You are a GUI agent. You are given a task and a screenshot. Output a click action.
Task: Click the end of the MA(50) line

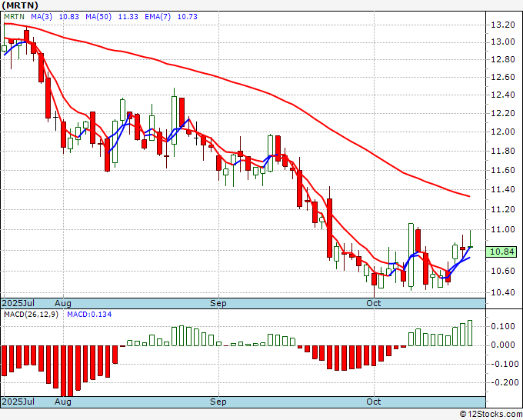click(469, 196)
